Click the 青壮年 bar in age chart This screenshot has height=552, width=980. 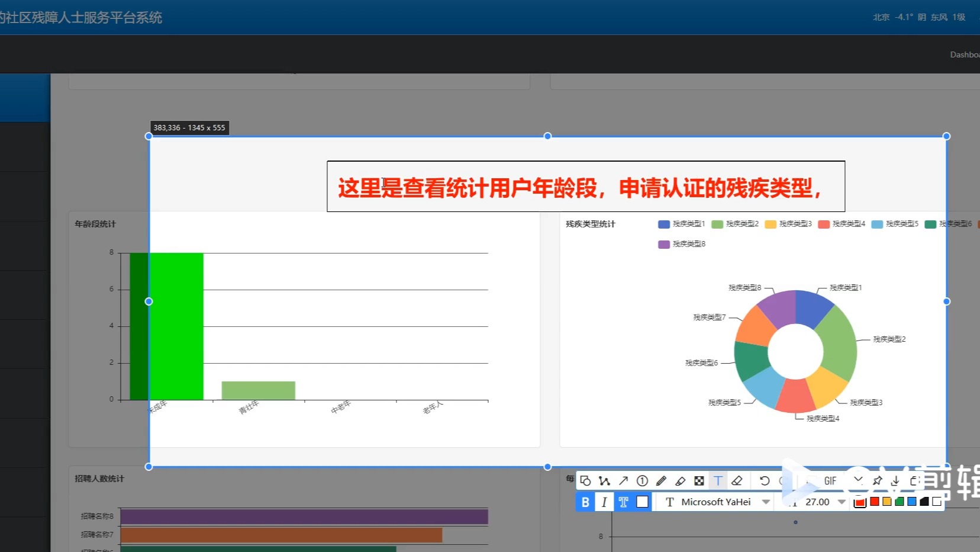coord(258,390)
